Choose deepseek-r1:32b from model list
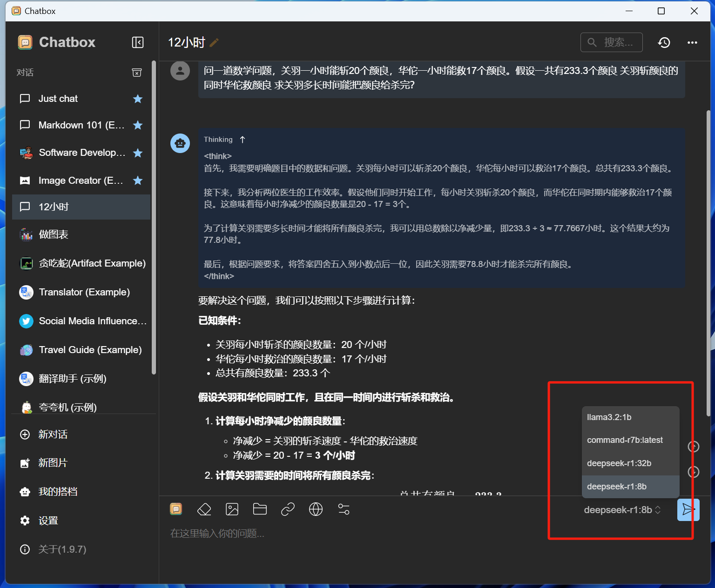715x588 pixels. (619, 463)
